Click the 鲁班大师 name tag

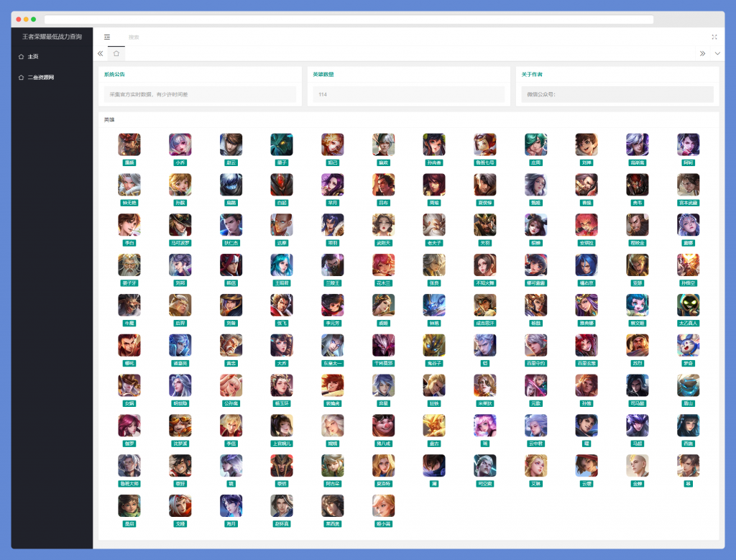pyautogui.click(x=129, y=484)
